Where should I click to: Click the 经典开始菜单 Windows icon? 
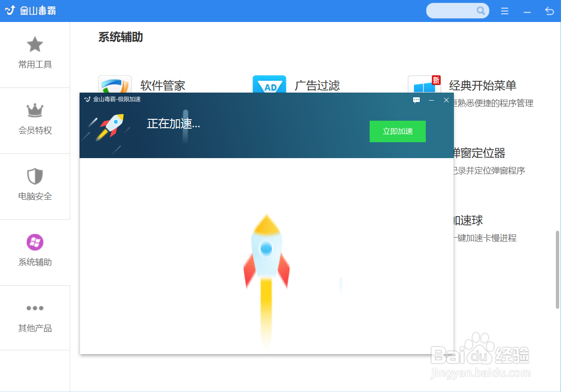coord(424,84)
